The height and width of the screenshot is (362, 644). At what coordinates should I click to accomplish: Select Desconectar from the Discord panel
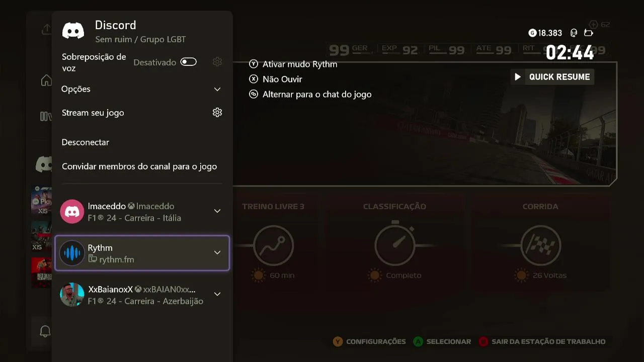(x=86, y=142)
